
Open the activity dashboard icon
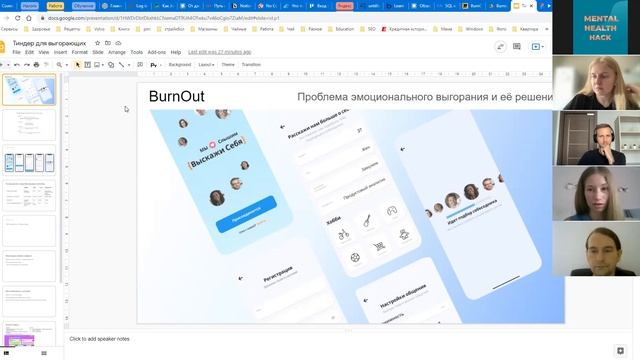coord(500,47)
